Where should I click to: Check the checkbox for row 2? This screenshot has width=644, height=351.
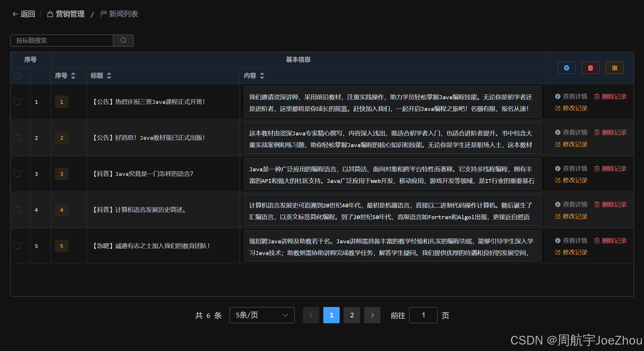click(x=17, y=138)
